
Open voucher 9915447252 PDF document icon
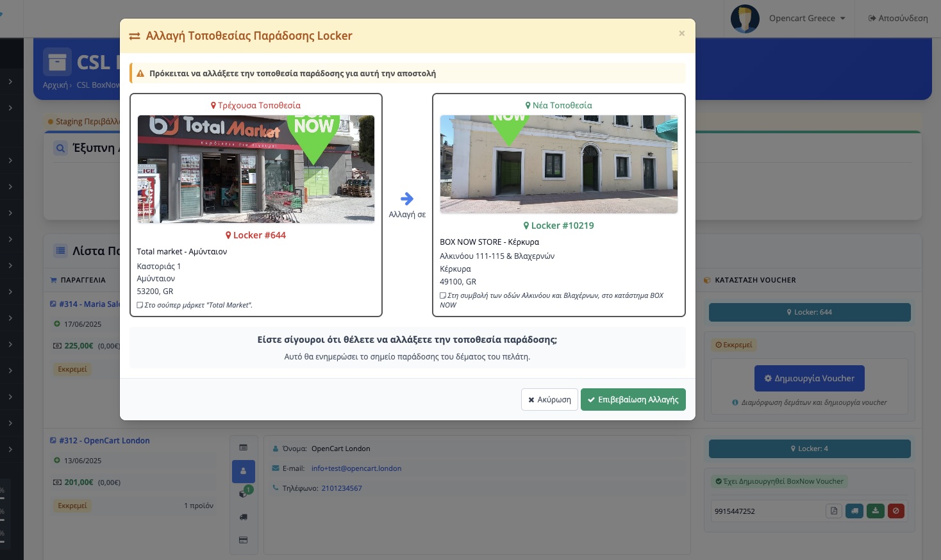[834, 511]
